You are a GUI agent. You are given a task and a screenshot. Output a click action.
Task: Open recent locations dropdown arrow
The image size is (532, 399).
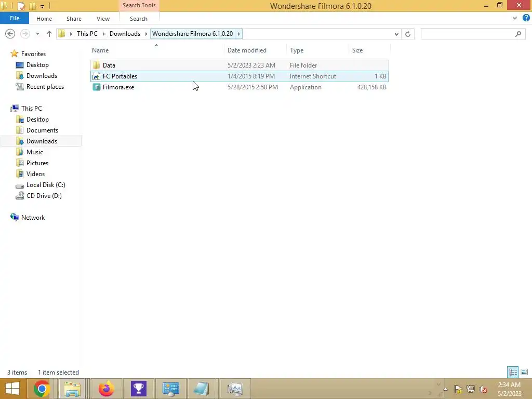pos(37,34)
